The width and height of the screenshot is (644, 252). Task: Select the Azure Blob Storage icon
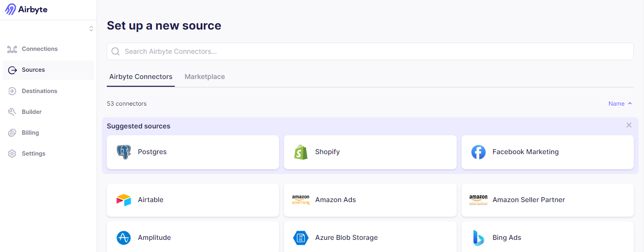301,238
